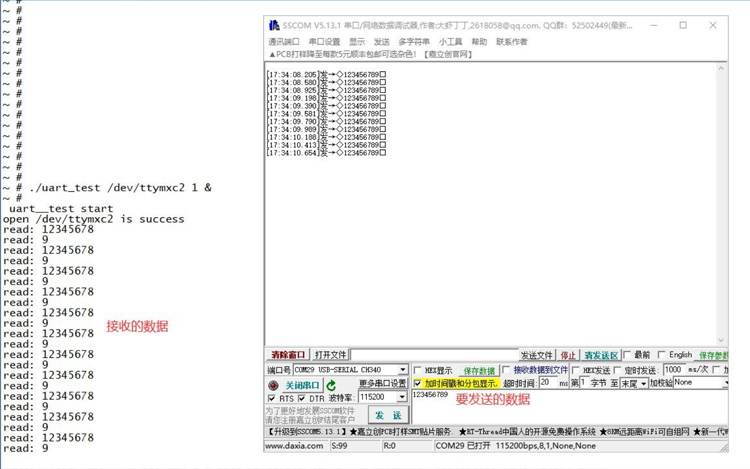Click the red port status indicator icon
The image size is (750, 469).
(x=273, y=385)
